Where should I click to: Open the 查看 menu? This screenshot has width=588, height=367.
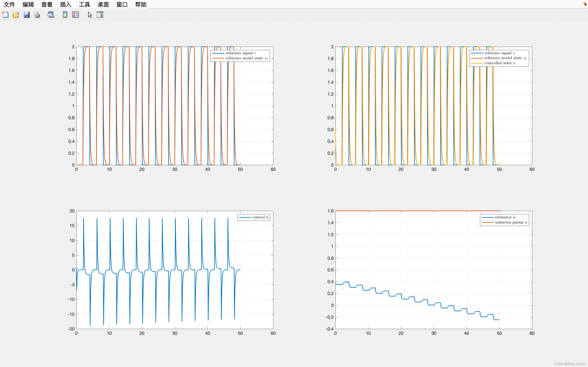tap(47, 4)
